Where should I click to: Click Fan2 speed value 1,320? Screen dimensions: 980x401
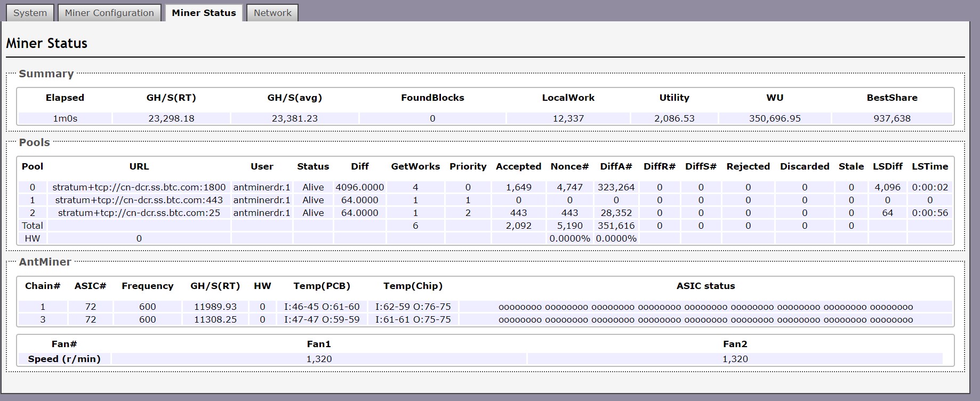point(735,359)
